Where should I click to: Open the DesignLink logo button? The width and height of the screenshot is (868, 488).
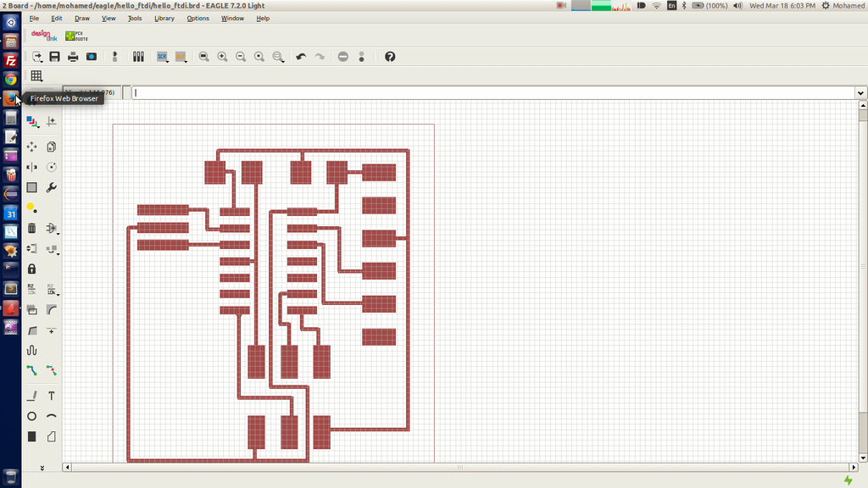click(x=44, y=36)
